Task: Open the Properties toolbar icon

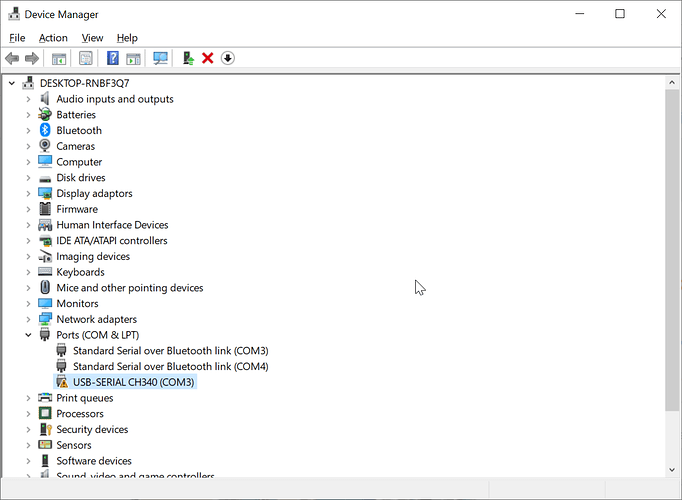Action: tap(86, 58)
